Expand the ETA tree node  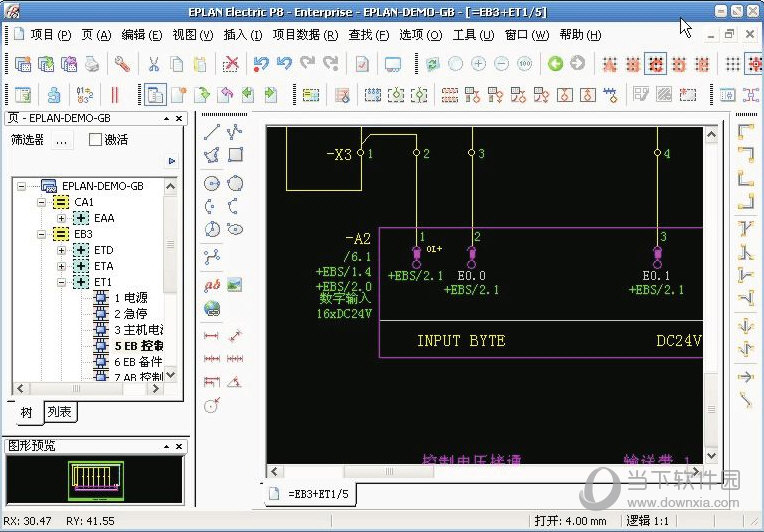point(61,266)
